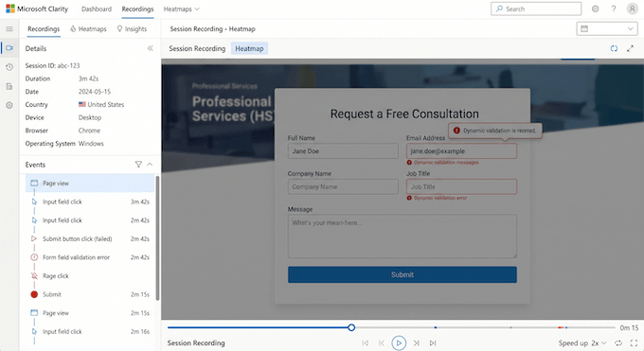The width and height of the screenshot is (644, 351).
Task: Toggle the hamburger sidebar menu
Action: pyautogui.click(x=9, y=28)
